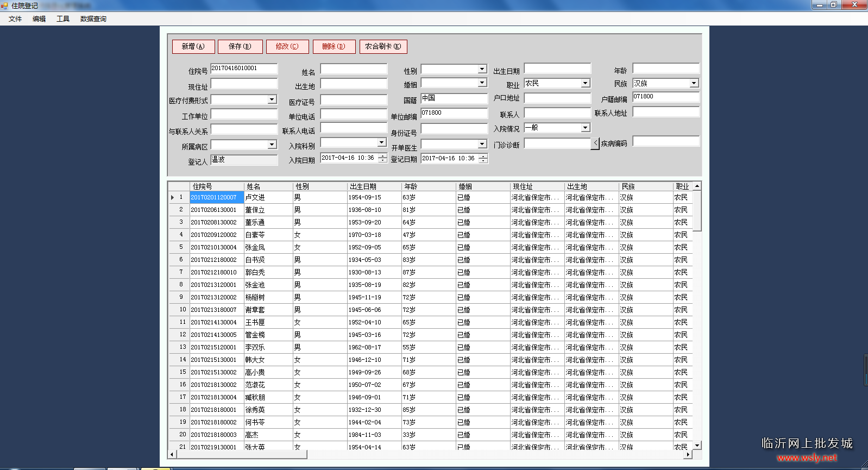The width and height of the screenshot is (868, 470).
Task: Click the 身份证号 input field
Action: pyautogui.click(x=454, y=129)
